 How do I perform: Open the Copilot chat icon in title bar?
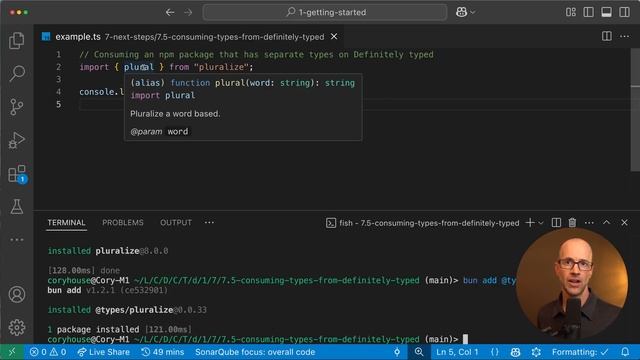point(461,12)
